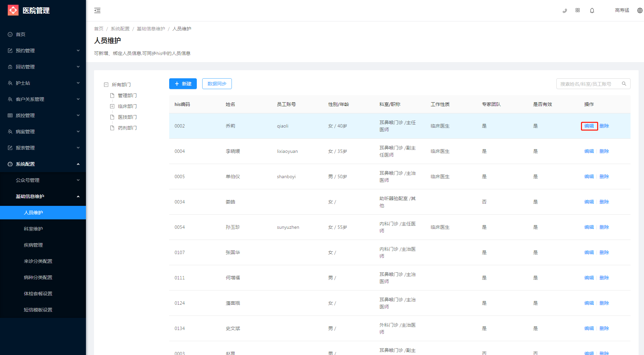Click the 首页 breadcrumb link
Viewport: 644px width, 355px height.
point(99,29)
